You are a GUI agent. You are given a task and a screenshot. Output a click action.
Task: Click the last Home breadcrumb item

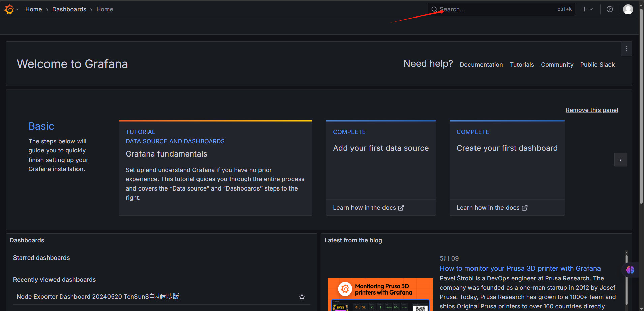pyautogui.click(x=105, y=9)
